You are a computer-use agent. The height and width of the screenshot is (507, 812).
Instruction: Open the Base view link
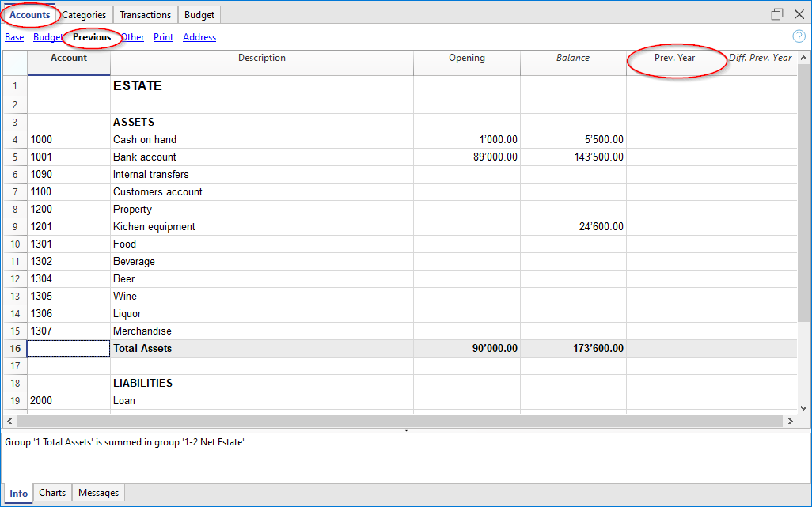click(14, 37)
